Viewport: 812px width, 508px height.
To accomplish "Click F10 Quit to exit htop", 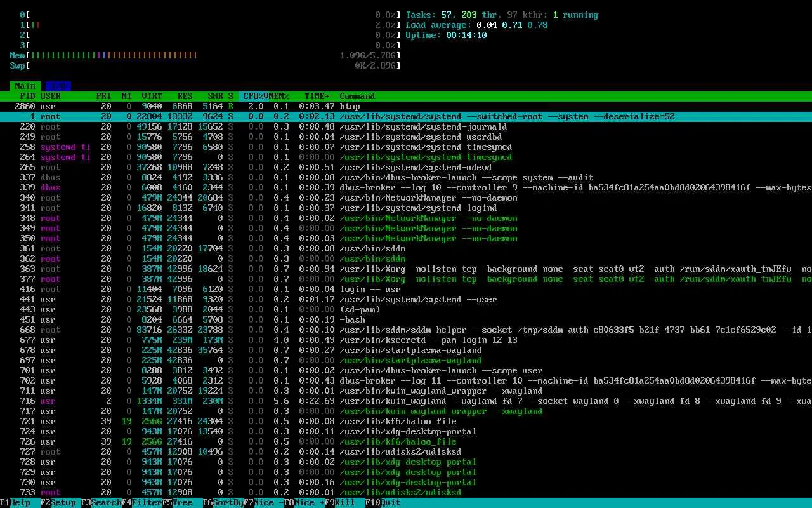I will click(383, 502).
